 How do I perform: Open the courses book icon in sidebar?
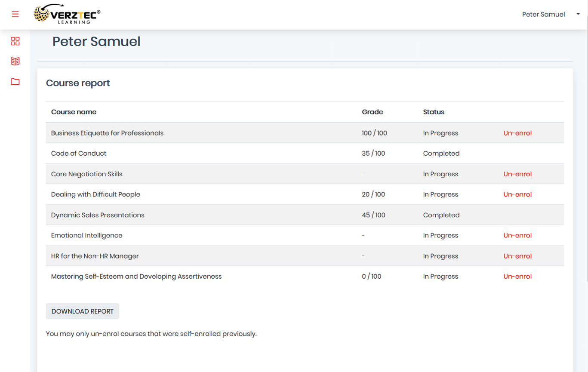click(15, 61)
